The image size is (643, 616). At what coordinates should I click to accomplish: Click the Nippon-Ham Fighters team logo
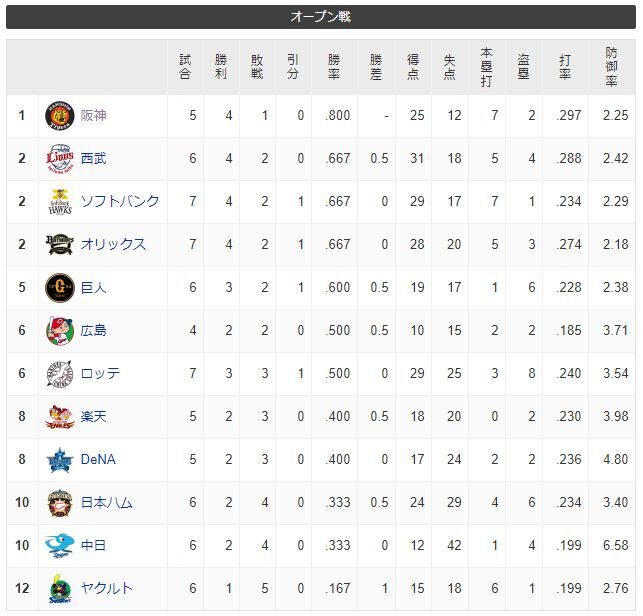[60, 503]
